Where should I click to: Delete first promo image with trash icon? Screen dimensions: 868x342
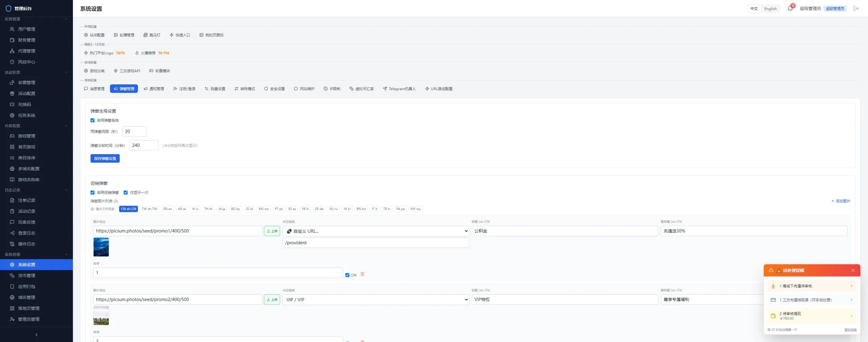pos(362,274)
